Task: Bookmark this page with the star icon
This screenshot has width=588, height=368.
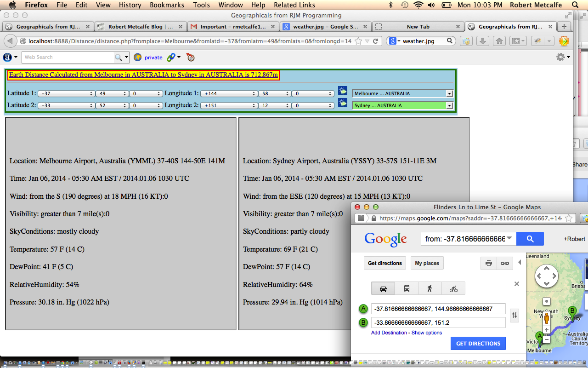Action: tap(358, 41)
